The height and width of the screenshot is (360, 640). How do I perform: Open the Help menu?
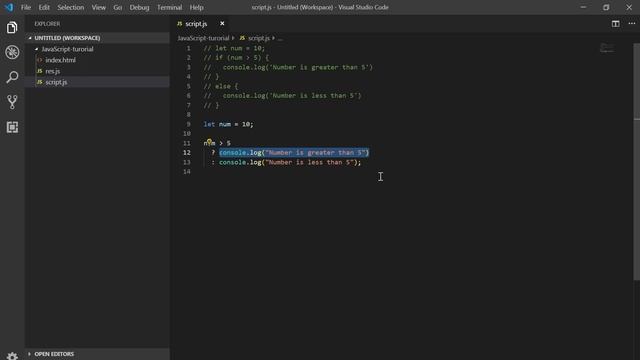(x=196, y=7)
